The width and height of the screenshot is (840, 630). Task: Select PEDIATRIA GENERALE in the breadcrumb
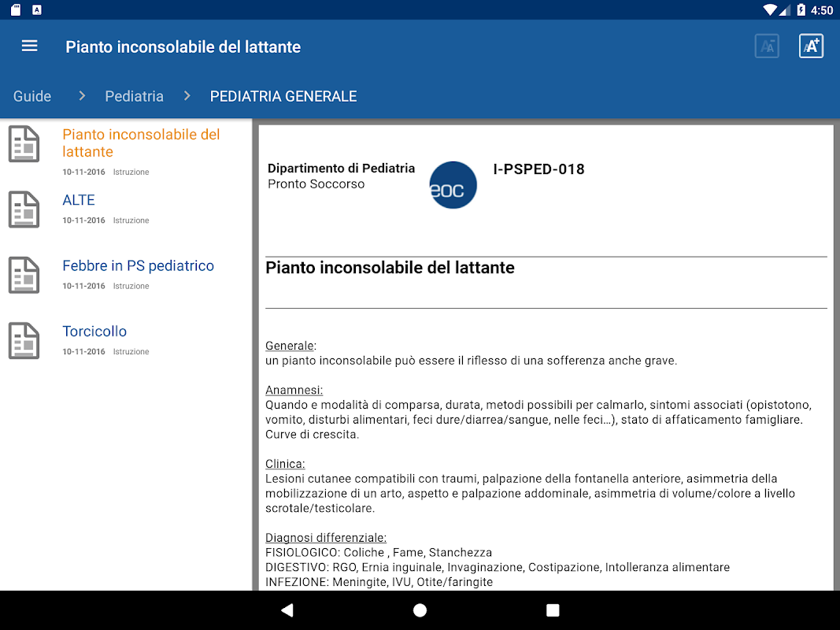(x=283, y=96)
